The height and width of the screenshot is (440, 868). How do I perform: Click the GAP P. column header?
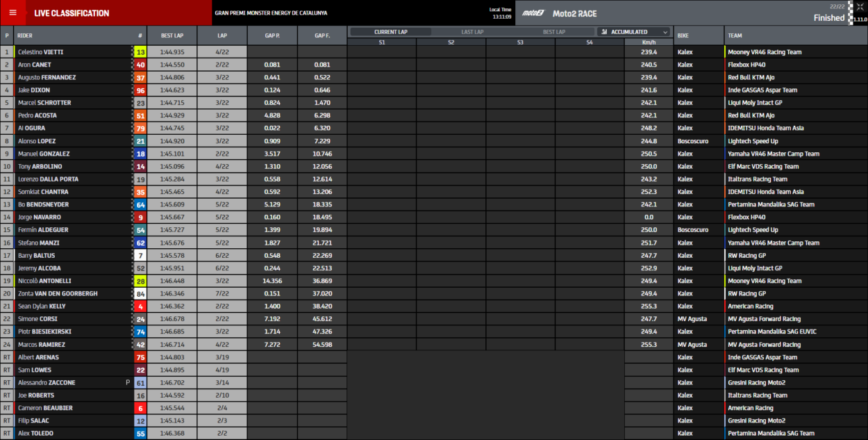(272, 35)
